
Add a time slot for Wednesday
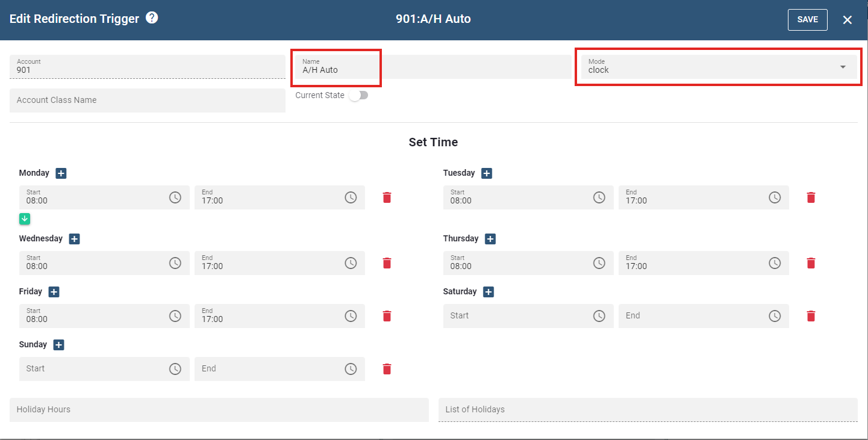74,239
